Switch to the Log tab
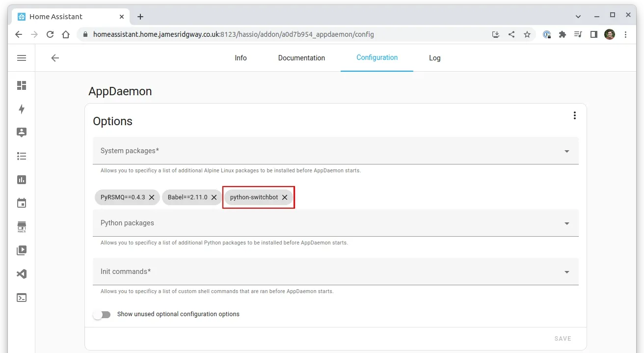Image resolution: width=644 pixels, height=353 pixels. click(435, 58)
